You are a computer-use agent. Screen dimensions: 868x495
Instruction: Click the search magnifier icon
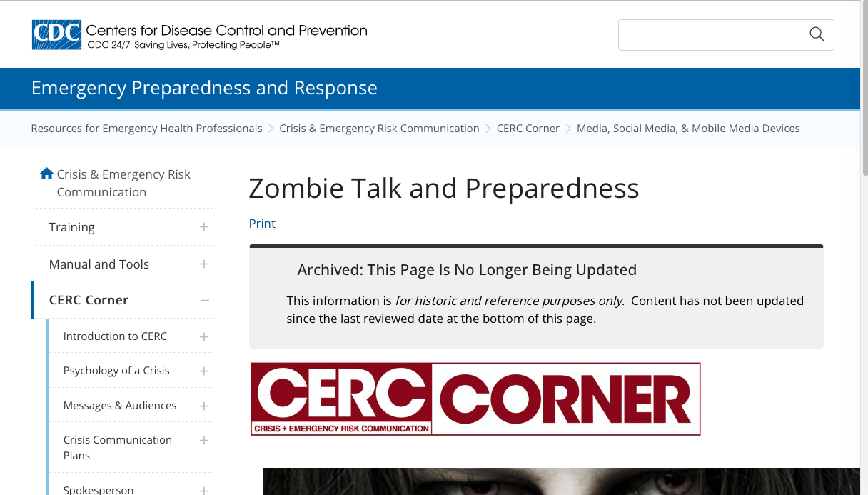(x=817, y=34)
